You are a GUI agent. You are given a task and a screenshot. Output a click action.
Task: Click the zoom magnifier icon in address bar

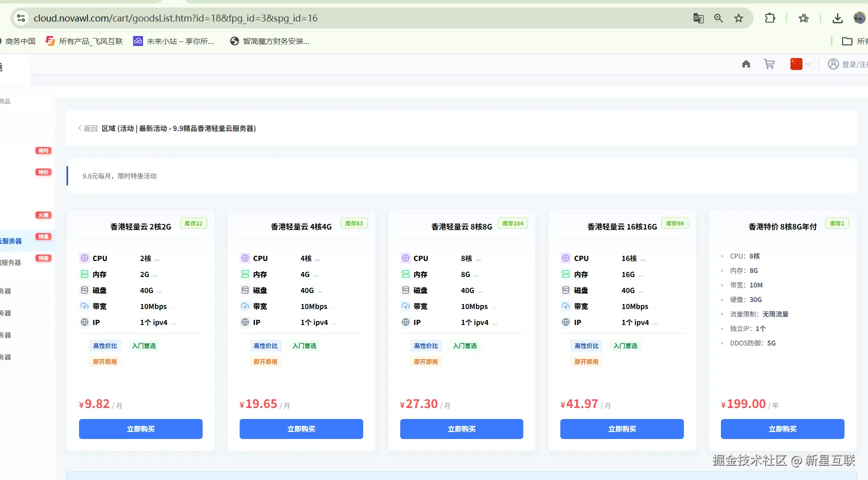(x=718, y=18)
